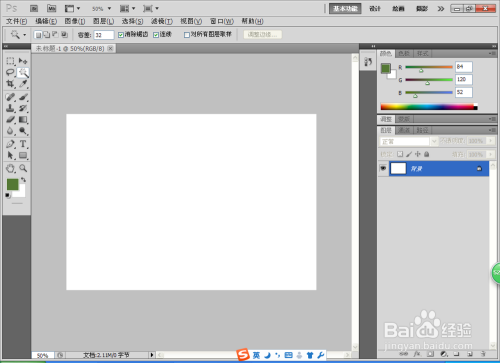This screenshot has height=363, width=500.
Task: Click the foreground color swatch in toolbox
Action: (x=12, y=184)
